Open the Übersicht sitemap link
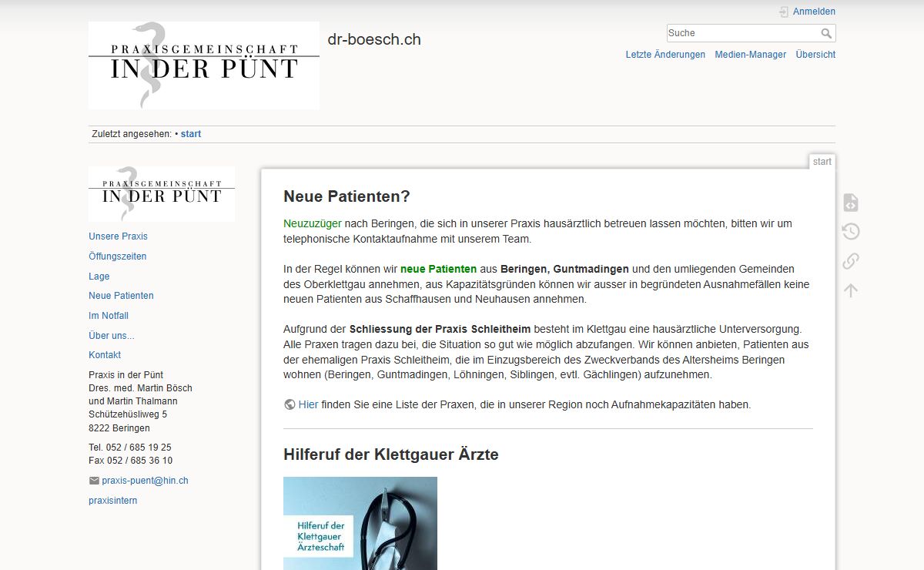 (815, 55)
